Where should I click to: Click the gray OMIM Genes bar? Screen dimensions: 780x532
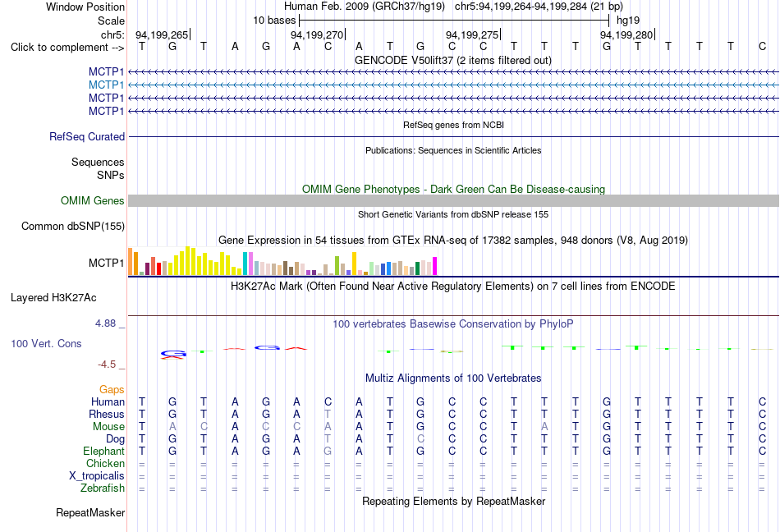tap(453, 200)
